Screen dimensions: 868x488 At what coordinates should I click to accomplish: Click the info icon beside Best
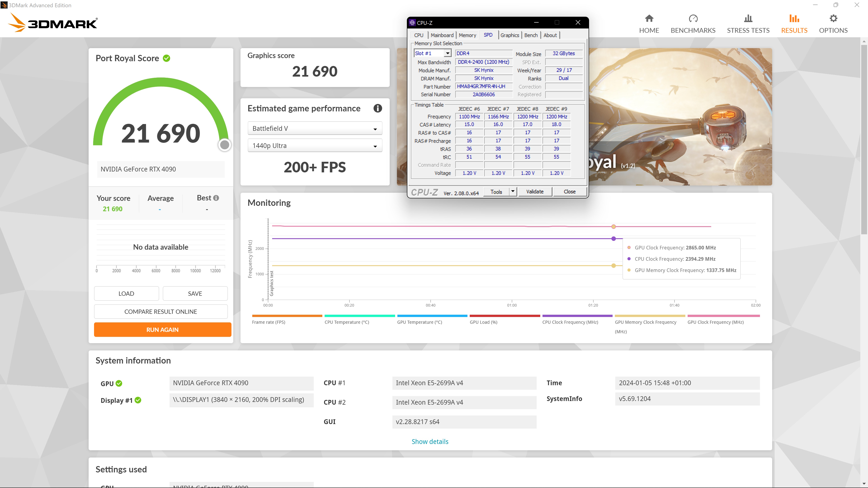coord(216,198)
